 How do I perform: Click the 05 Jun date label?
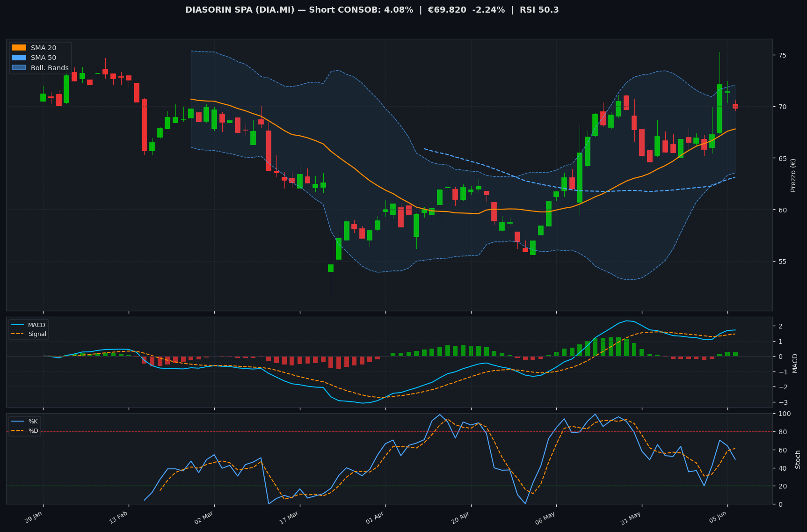(718, 517)
